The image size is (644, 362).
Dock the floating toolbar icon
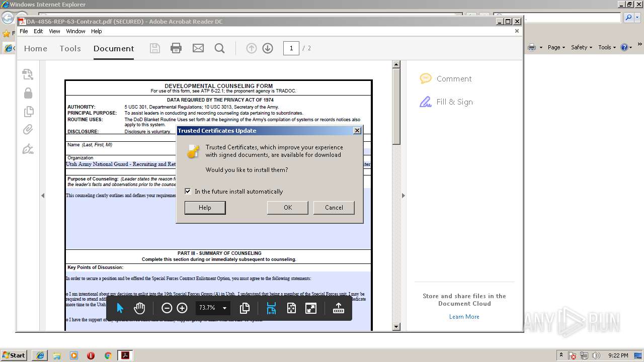pyautogui.click(x=338, y=308)
